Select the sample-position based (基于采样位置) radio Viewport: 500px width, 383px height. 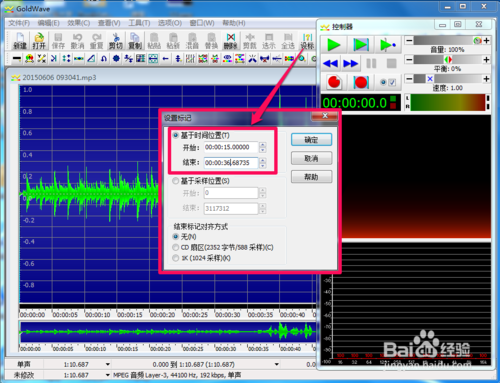[176, 181]
